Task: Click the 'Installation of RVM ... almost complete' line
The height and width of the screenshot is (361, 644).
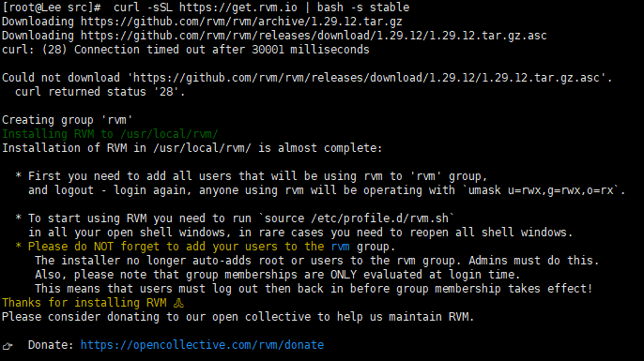Action: 192,148
